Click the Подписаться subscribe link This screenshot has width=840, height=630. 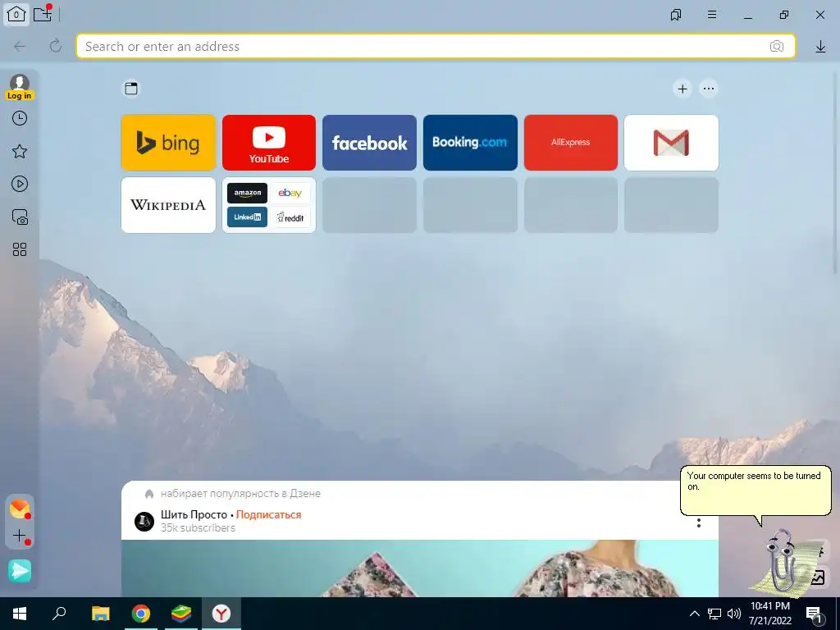(x=268, y=515)
